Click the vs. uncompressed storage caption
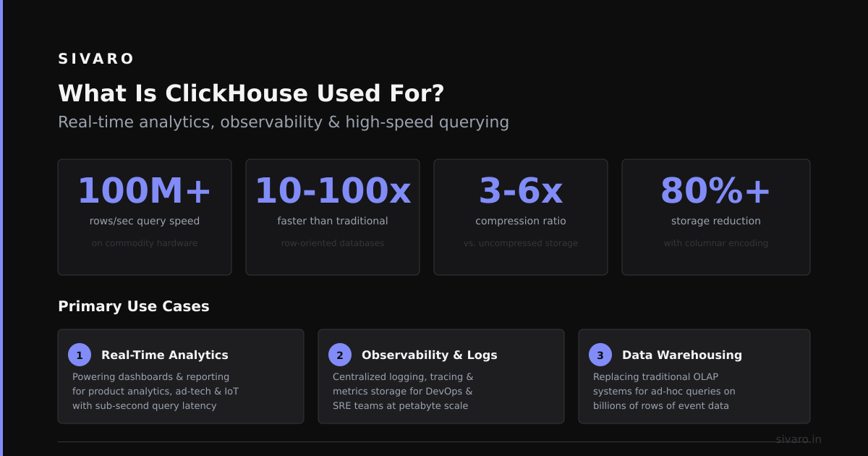 tap(521, 243)
